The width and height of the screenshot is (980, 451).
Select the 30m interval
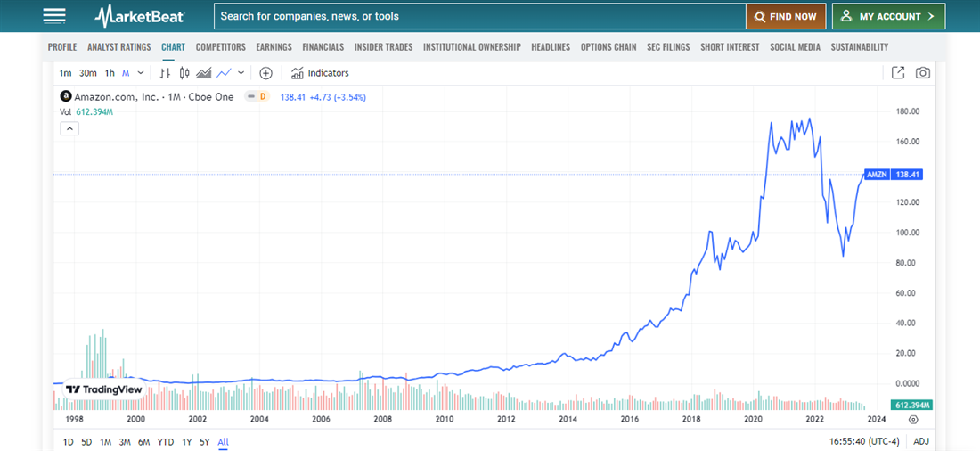click(x=88, y=73)
